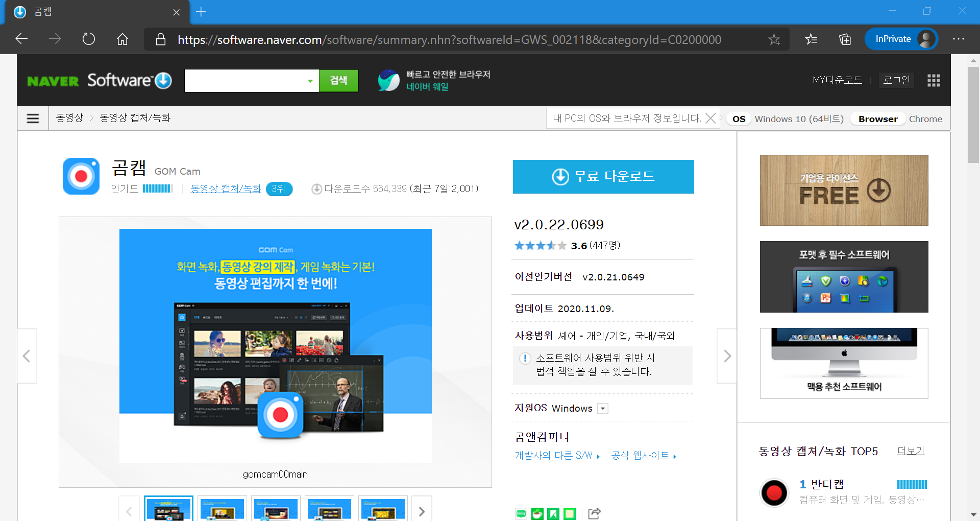
Task: Click 더보기 for TOP5 list
Action: click(x=911, y=451)
